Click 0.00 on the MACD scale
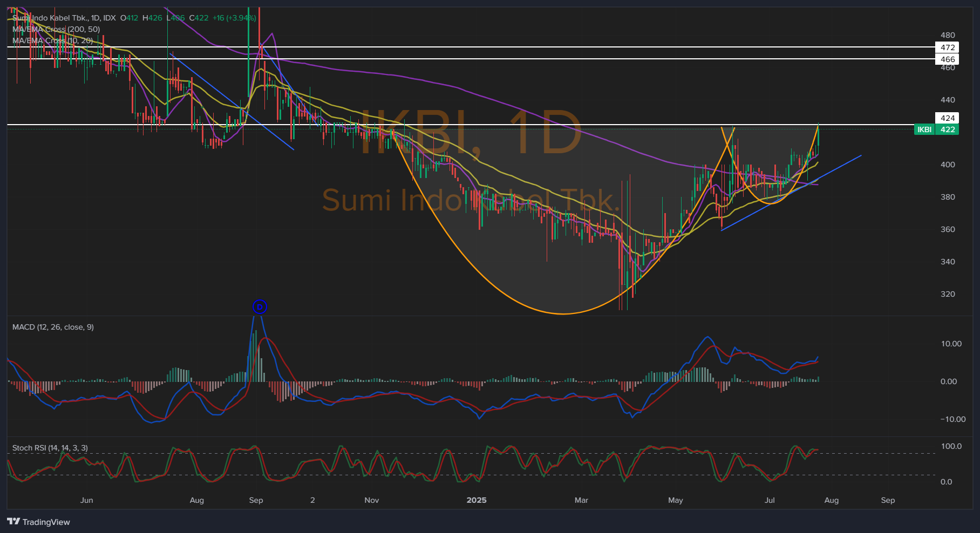 click(949, 381)
